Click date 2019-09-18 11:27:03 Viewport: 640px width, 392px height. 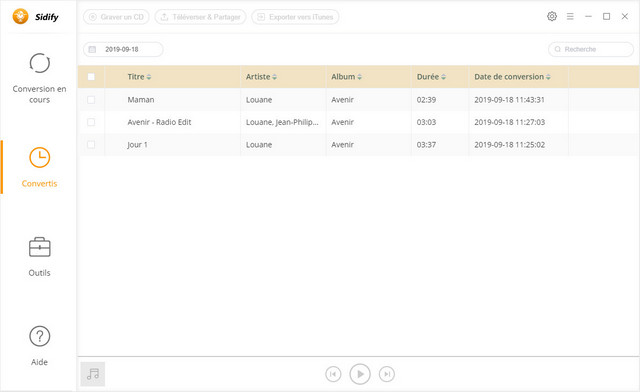tap(509, 122)
